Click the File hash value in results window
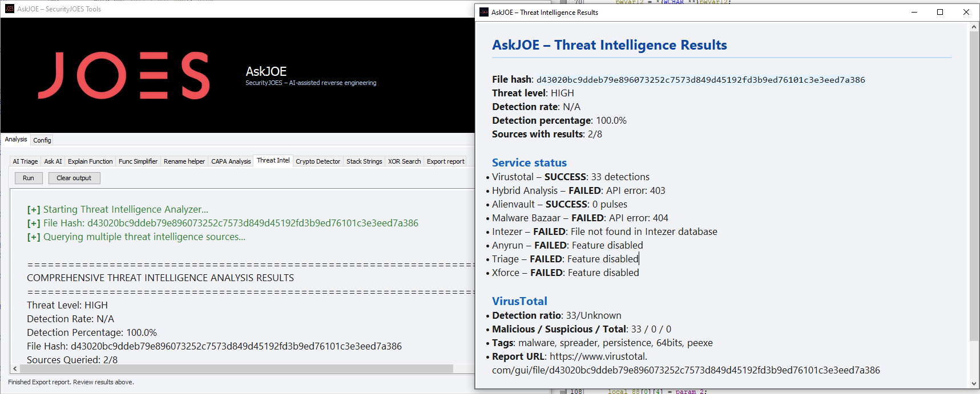This screenshot has height=394, width=980. 701,80
